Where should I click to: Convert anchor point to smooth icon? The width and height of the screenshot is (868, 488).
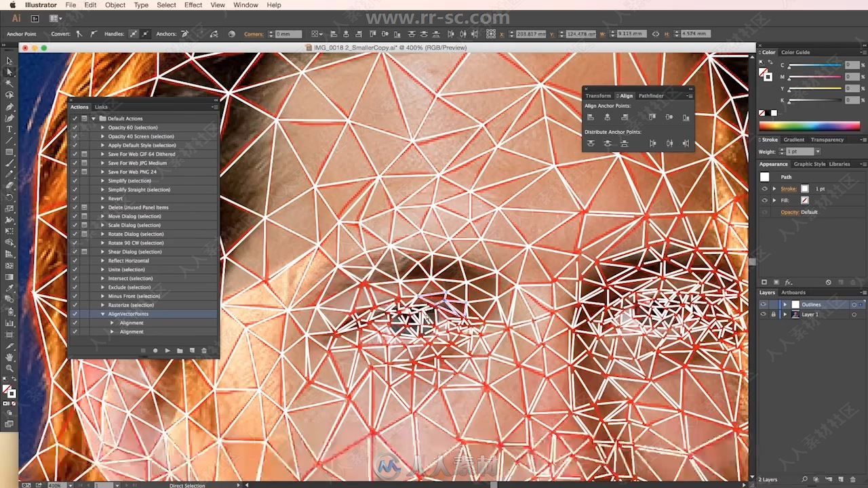[94, 34]
